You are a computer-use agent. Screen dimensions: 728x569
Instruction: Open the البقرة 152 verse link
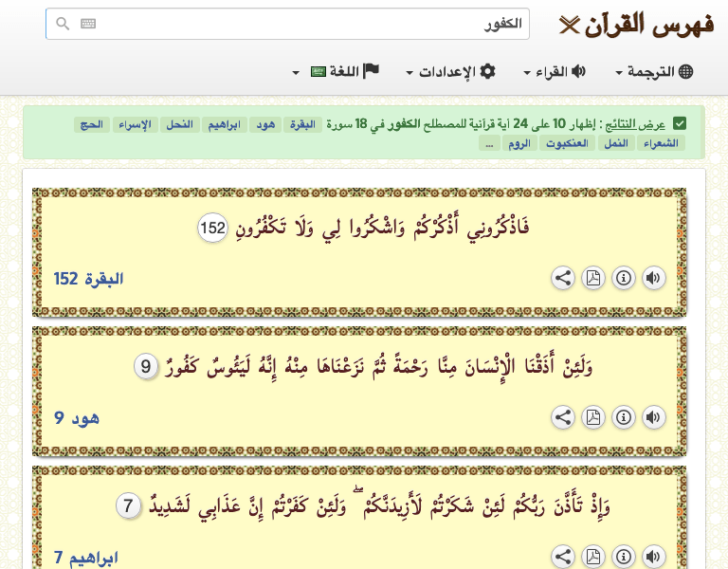point(88,279)
